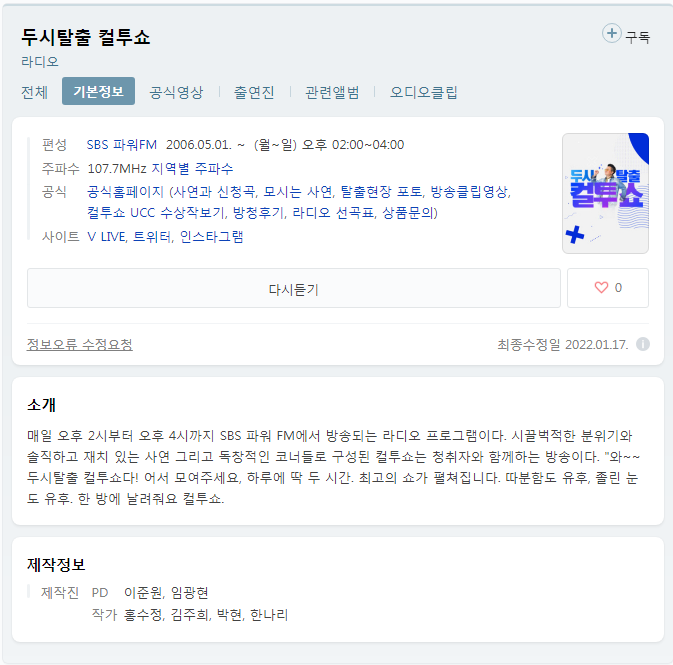Screen dimensions: 673x665
Task: Click the info icon beside last modified date
Action: click(643, 344)
